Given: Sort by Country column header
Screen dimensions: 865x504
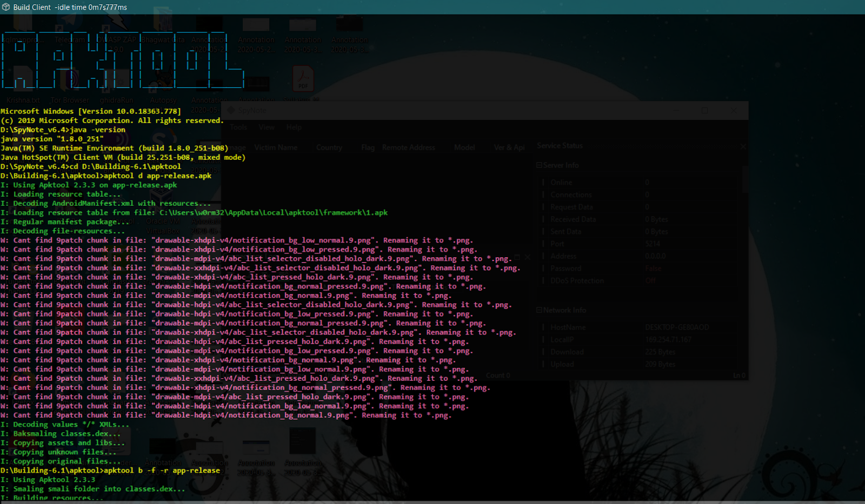Looking at the screenshot, I should pos(329,147).
